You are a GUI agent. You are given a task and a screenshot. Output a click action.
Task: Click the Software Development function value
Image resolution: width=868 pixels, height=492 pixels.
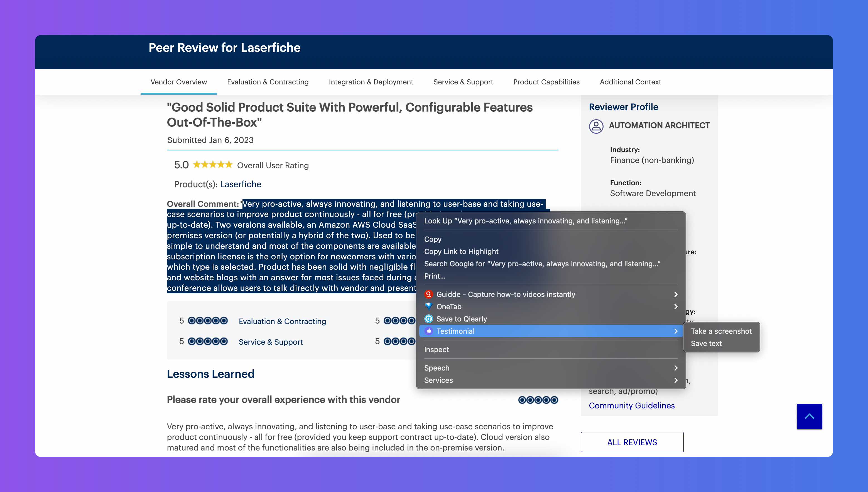tap(653, 193)
